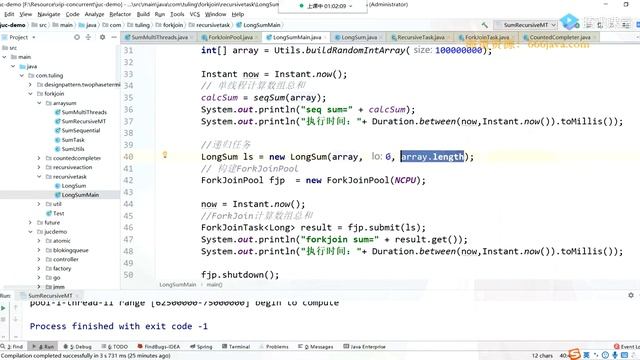Open the VCS menu
Viewport: 640px width, 360px height.
(x=195, y=14)
